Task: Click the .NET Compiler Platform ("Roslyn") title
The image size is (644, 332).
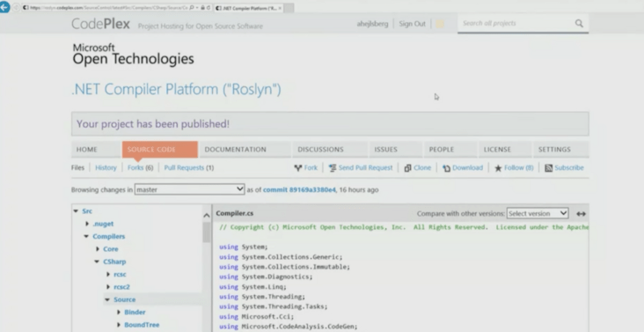Action: (176, 89)
